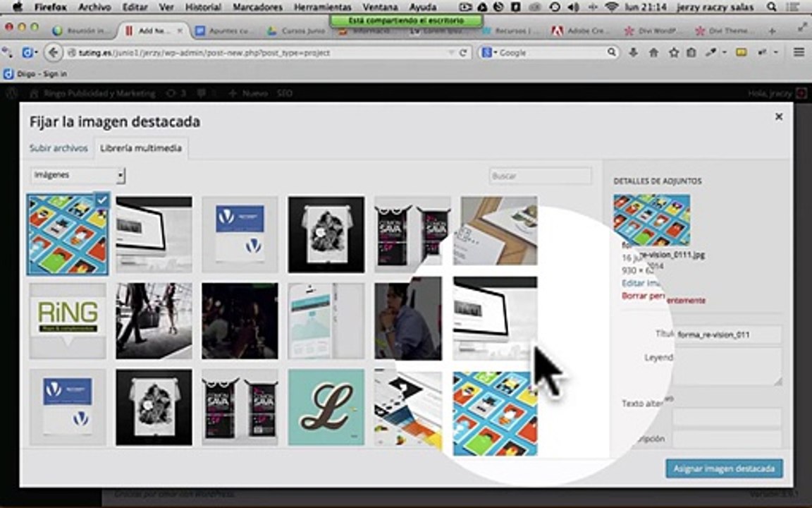Open the dropdown arrow next to the eyedropper
Image resolution: width=812 pixels, height=508 pixels.
[x=724, y=52]
